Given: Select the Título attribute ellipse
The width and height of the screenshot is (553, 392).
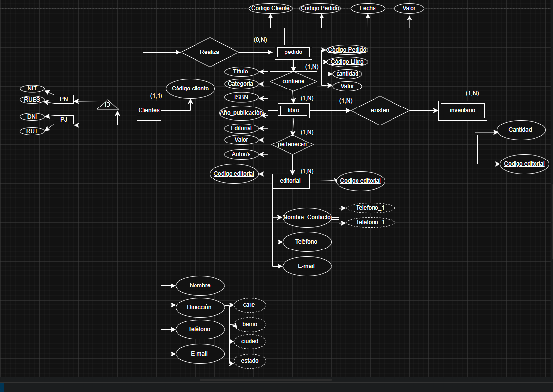Looking at the screenshot, I should coord(241,71).
